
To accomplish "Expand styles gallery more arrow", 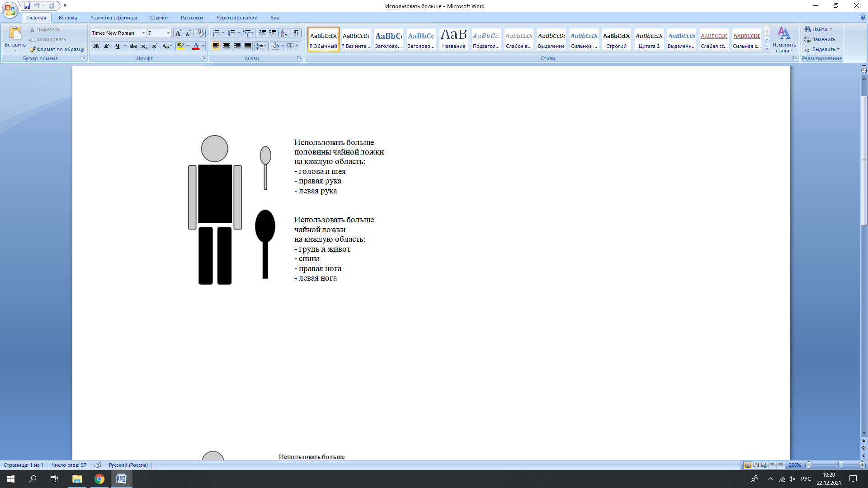I will pos(767,48).
